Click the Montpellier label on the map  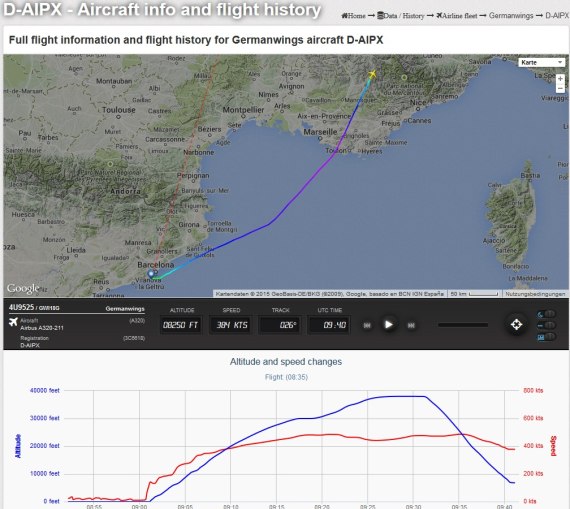243,110
